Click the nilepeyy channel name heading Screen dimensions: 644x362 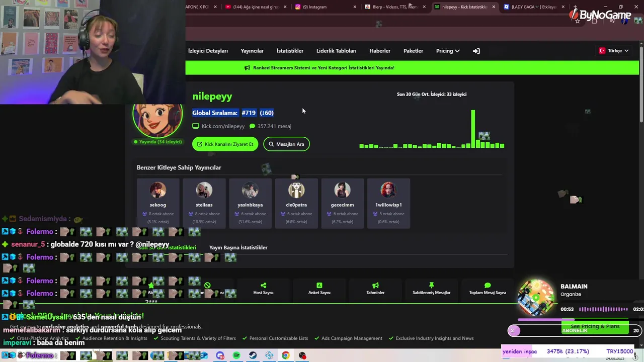[212, 96]
